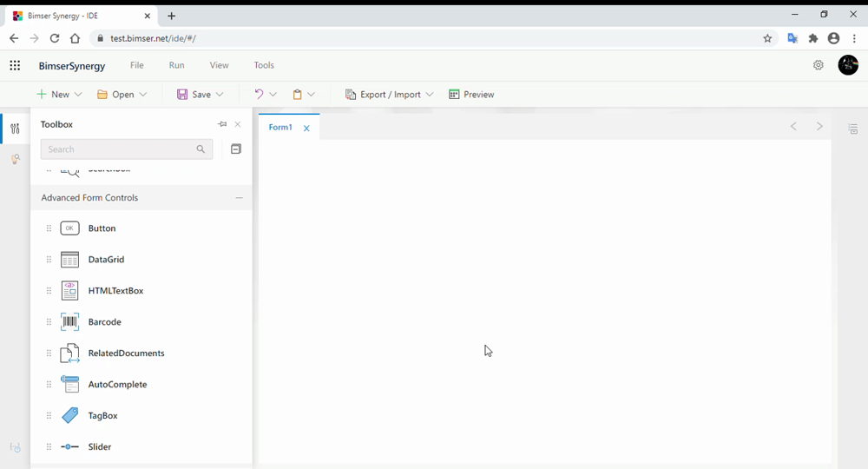This screenshot has height=469, width=868.
Task: Click the Preview button
Action: [471, 95]
